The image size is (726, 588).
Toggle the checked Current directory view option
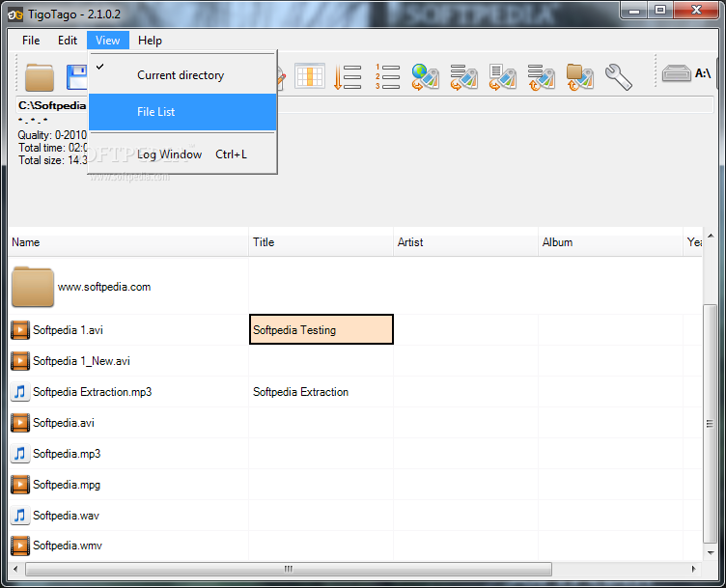[182, 75]
